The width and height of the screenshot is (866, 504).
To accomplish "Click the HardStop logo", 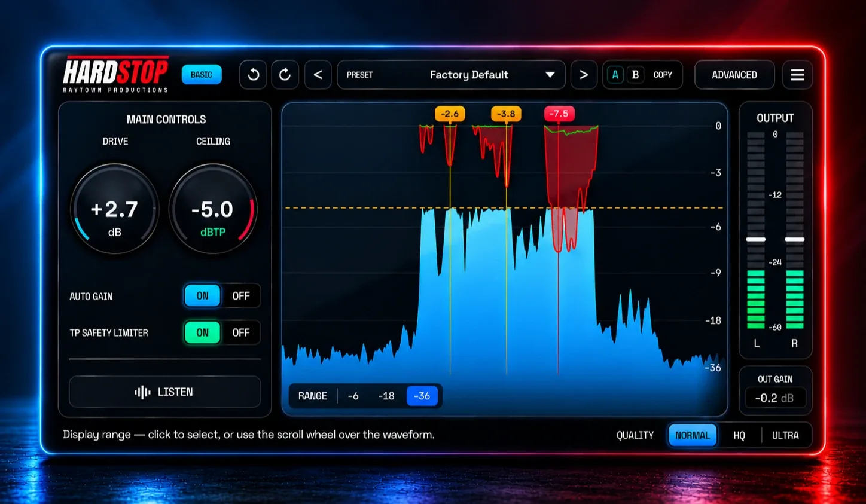I will click(116, 75).
